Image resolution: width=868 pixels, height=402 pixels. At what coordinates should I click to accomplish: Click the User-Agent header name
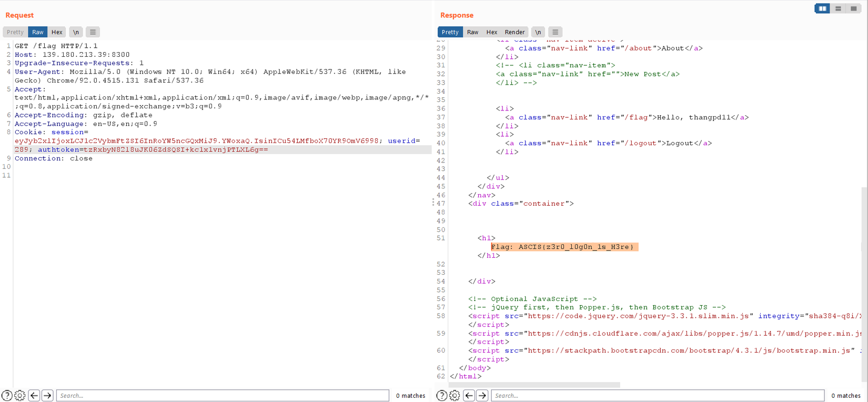39,72
